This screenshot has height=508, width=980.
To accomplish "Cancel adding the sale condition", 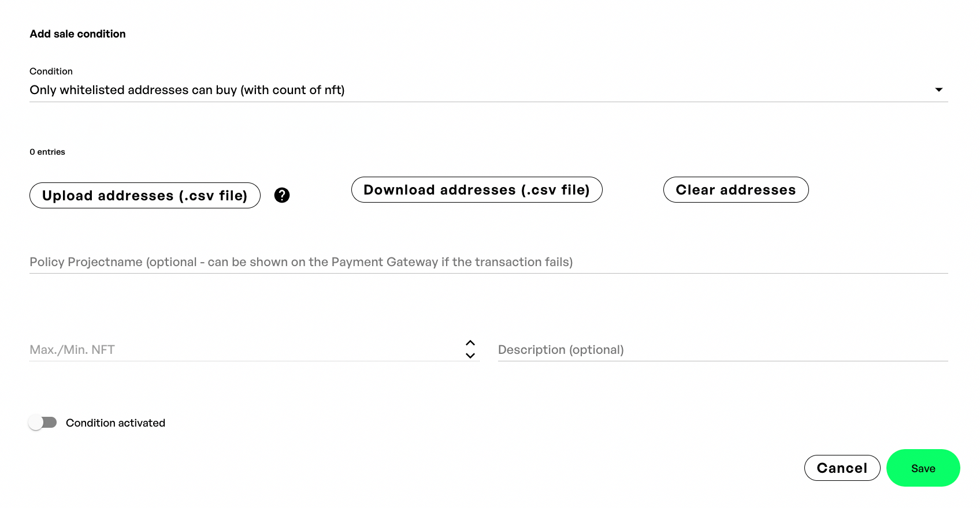I will pyautogui.click(x=842, y=468).
